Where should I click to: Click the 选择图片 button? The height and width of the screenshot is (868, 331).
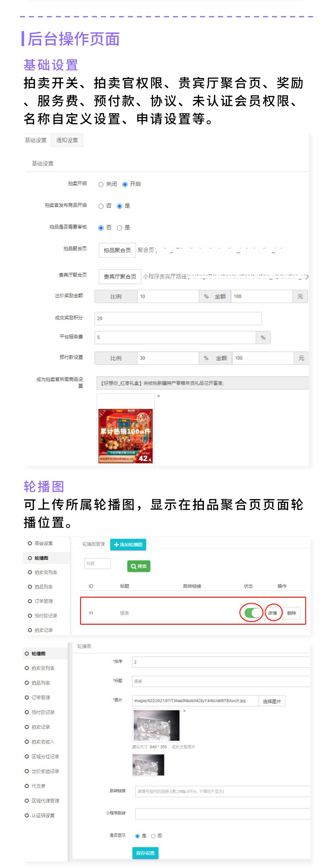click(x=272, y=701)
